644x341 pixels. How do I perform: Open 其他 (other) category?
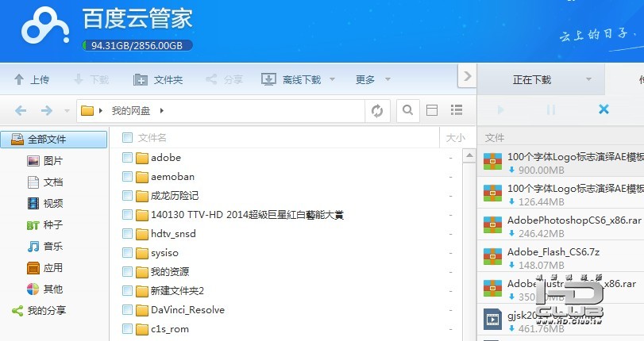44,289
